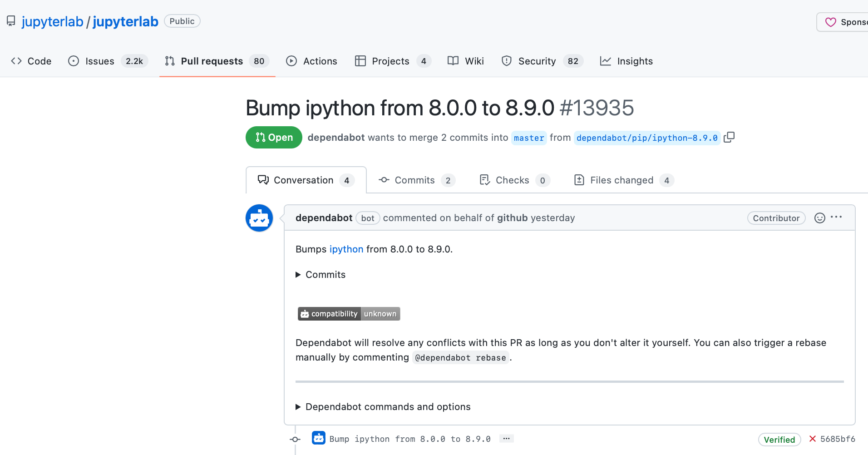This screenshot has height=455, width=868.
Task: Open the Checks tab
Action: pyautogui.click(x=515, y=180)
